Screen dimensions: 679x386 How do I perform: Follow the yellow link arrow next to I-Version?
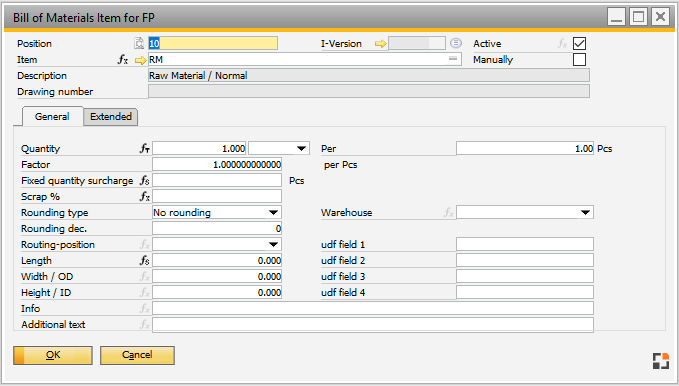coord(381,44)
